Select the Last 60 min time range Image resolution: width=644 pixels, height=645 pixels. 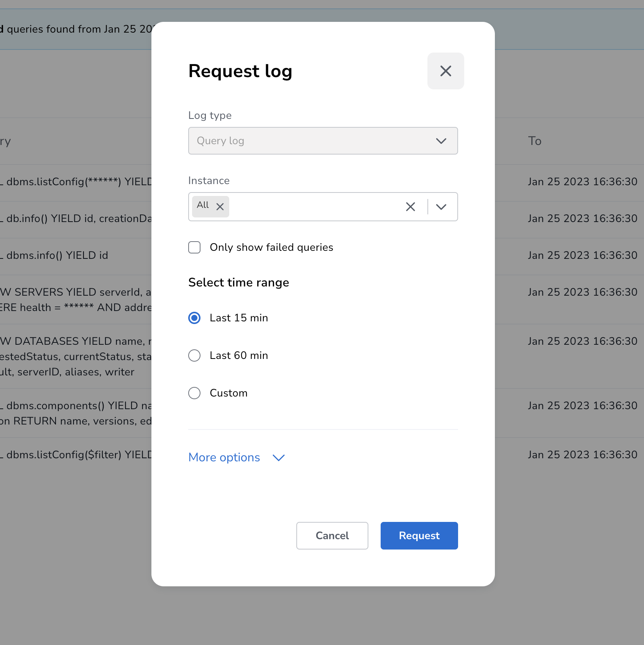tap(194, 355)
